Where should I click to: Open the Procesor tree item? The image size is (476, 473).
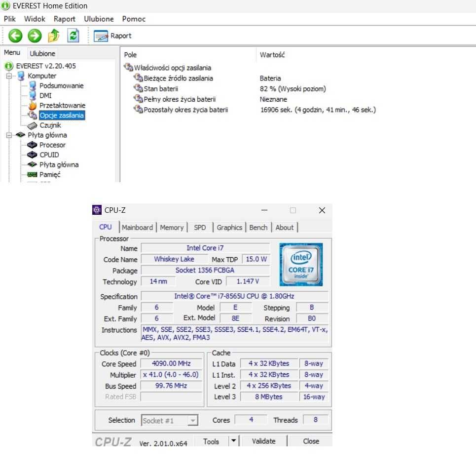[x=52, y=145]
